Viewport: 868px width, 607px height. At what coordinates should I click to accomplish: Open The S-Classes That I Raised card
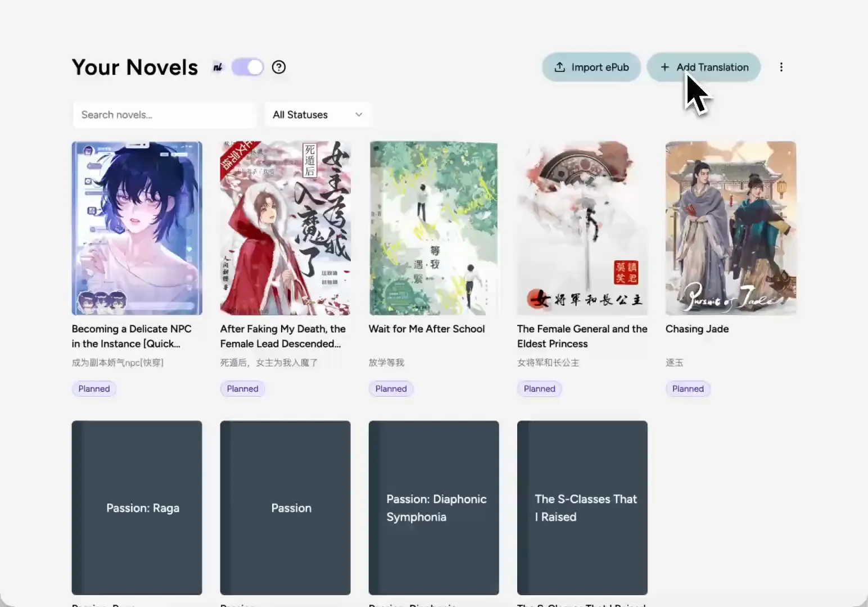582,508
